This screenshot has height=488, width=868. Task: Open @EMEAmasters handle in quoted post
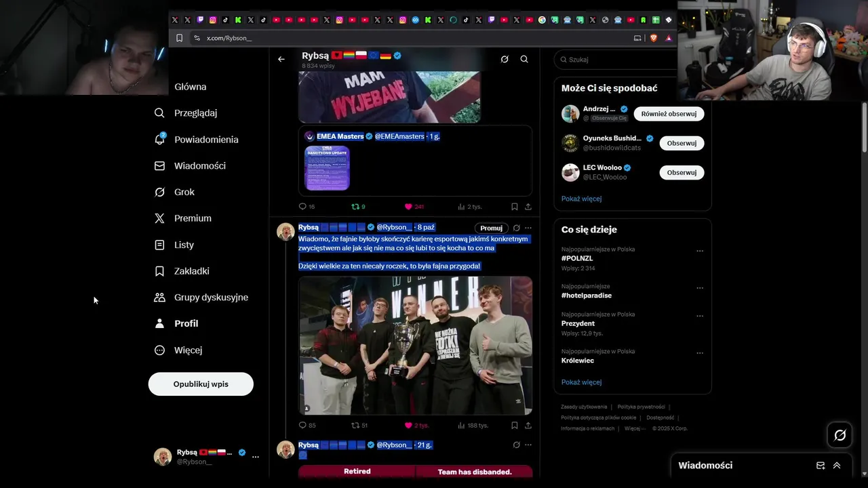[x=399, y=136]
